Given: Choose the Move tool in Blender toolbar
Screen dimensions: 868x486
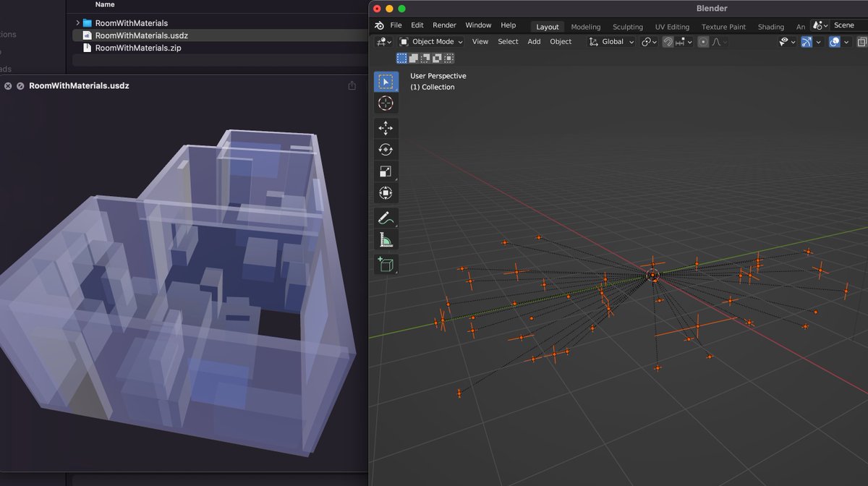Looking at the screenshot, I should point(386,128).
